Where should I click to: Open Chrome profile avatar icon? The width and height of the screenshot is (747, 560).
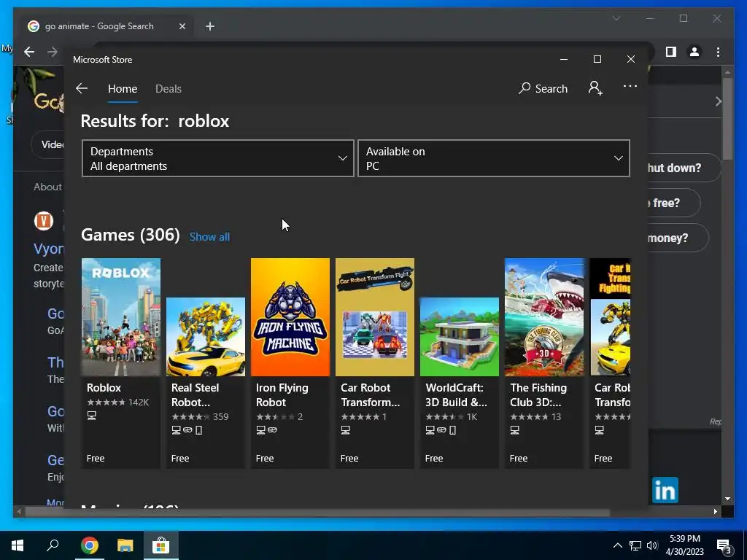(x=694, y=52)
